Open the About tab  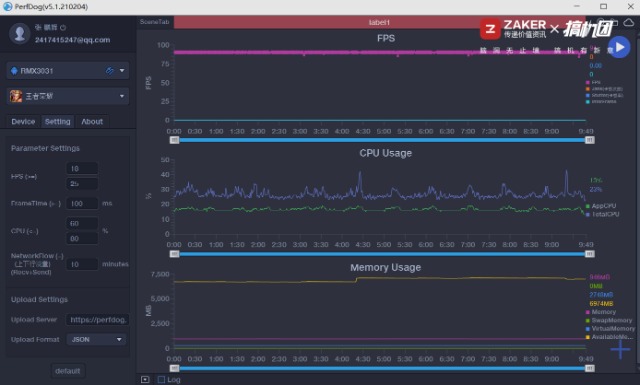[x=92, y=122]
